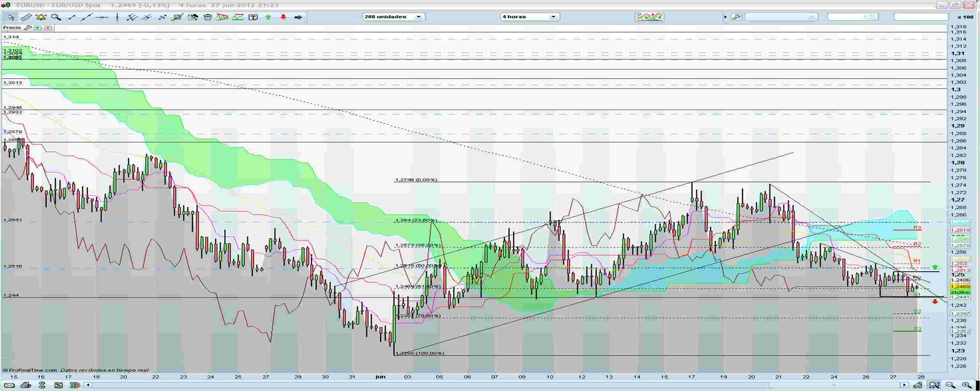Viewport: 980px width, 391px height.
Task: Click the R1 pivot resistance label
Action: 917,261
